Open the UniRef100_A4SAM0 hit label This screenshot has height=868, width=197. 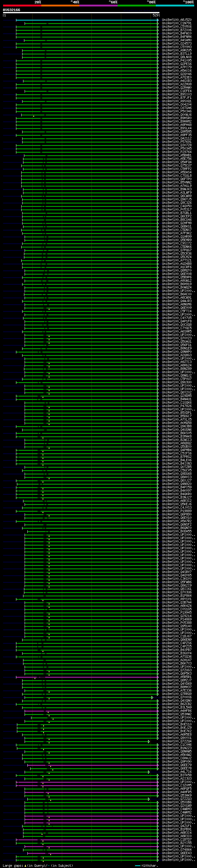[x=177, y=40]
